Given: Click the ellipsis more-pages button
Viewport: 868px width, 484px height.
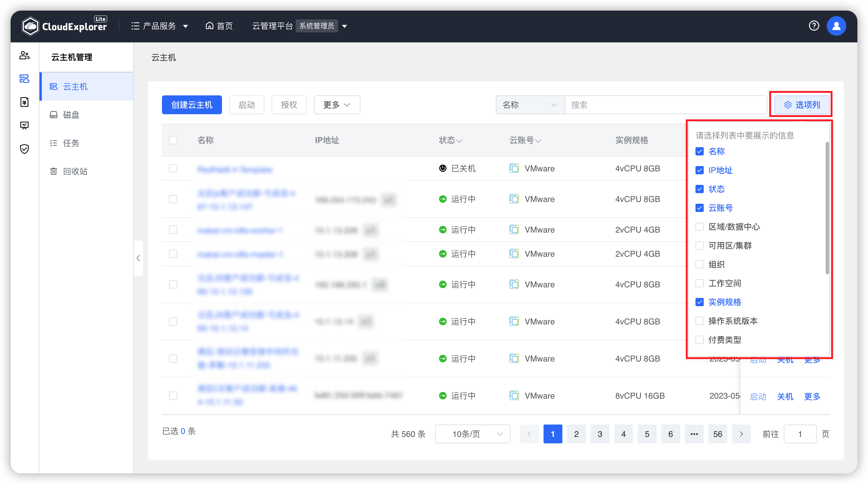Looking at the screenshot, I should point(694,434).
